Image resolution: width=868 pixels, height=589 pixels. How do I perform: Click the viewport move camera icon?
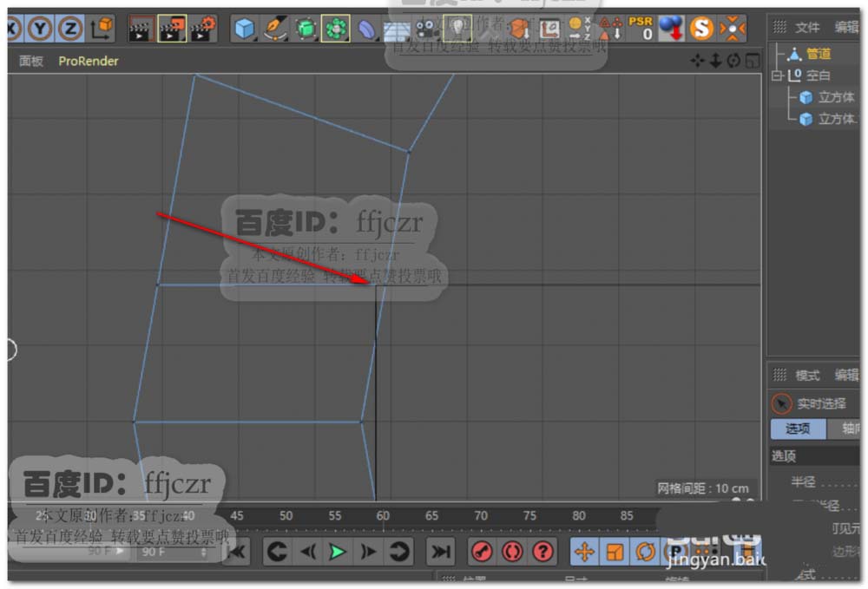[697, 61]
